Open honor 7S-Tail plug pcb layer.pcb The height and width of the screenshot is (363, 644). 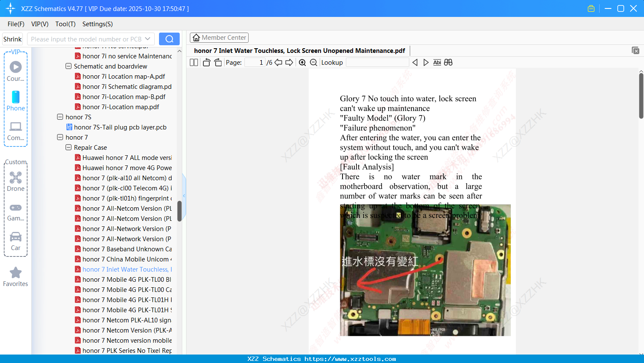pyautogui.click(x=120, y=127)
